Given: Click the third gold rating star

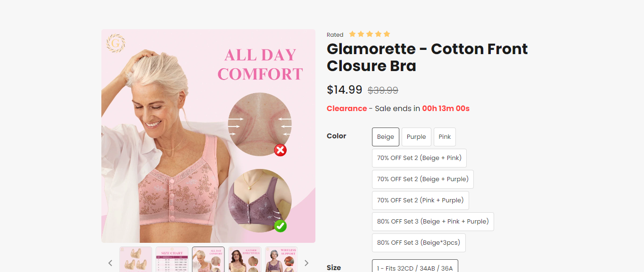Looking at the screenshot, I should 370,33.
